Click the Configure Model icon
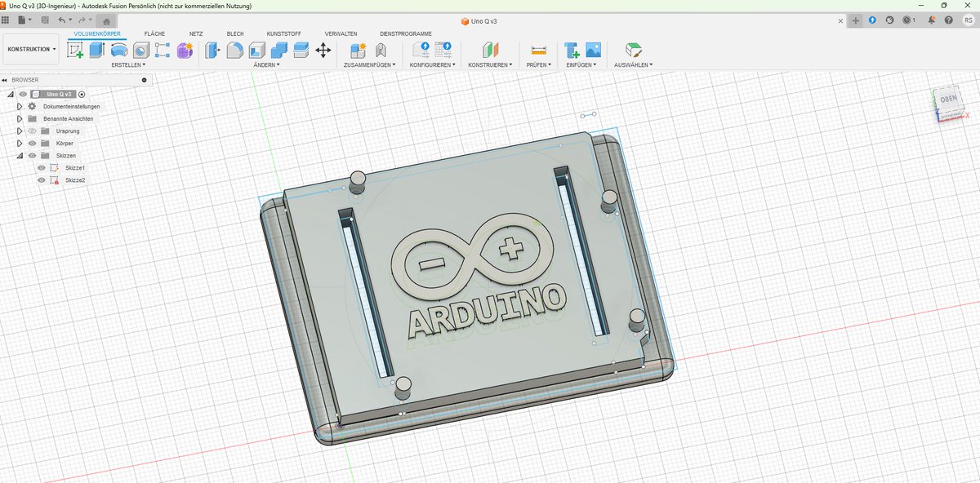 (x=421, y=50)
